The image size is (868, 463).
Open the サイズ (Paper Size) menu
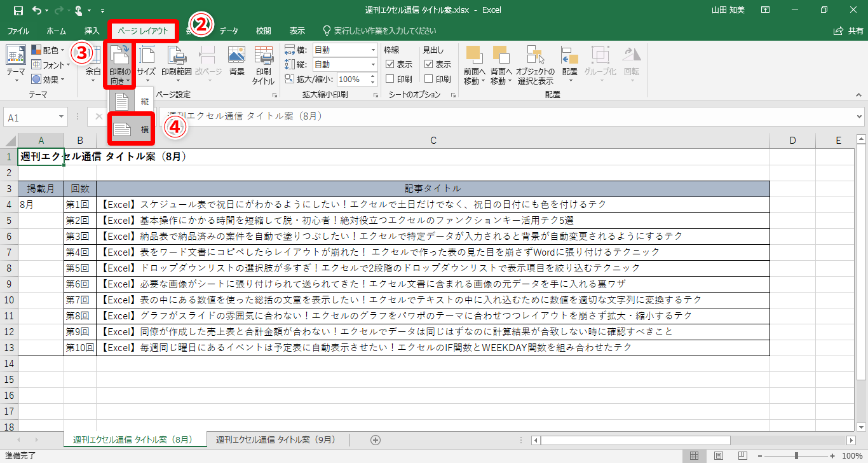[x=147, y=64]
